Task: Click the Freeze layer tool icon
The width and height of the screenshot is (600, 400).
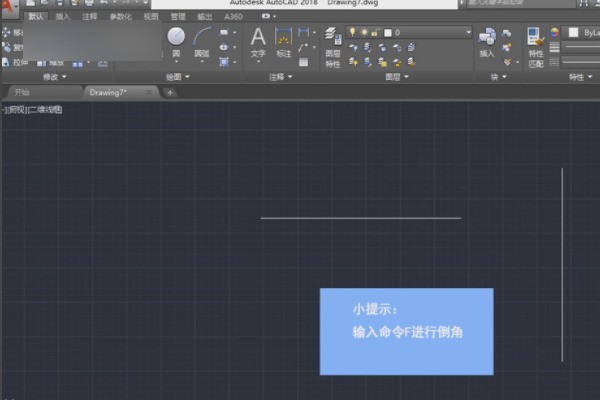Action: point(382,47)
